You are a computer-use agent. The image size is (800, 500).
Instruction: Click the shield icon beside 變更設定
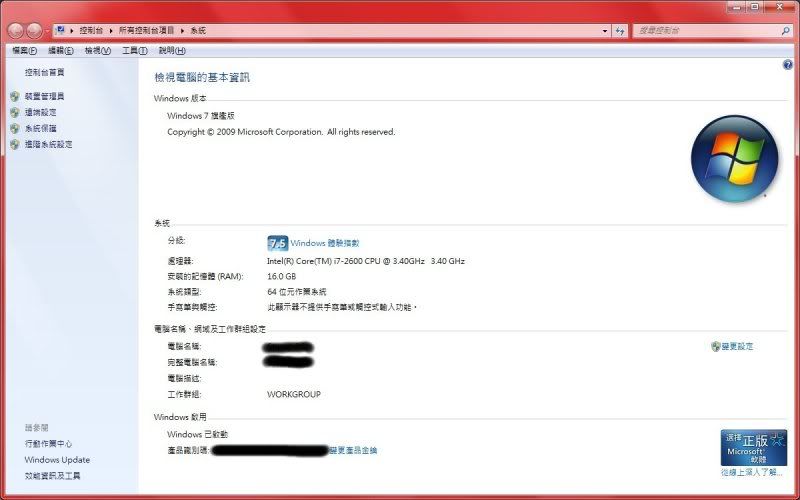(x=715, y=346)
